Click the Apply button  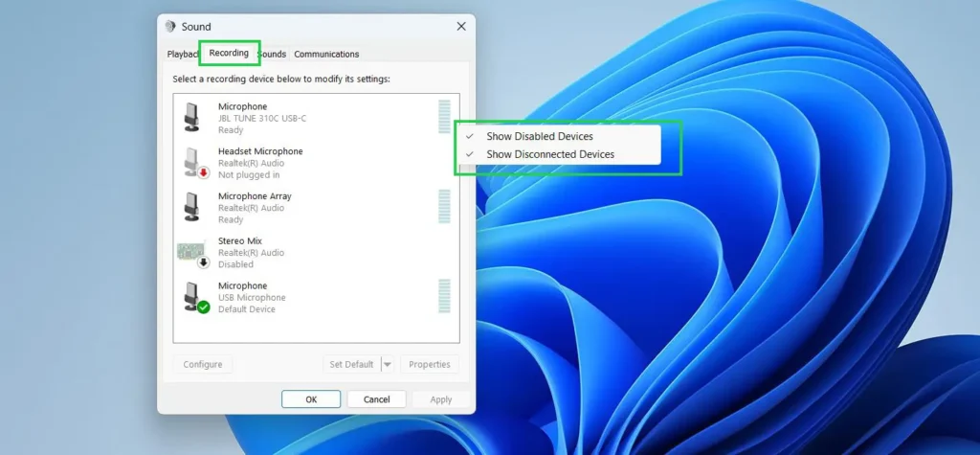440,399
